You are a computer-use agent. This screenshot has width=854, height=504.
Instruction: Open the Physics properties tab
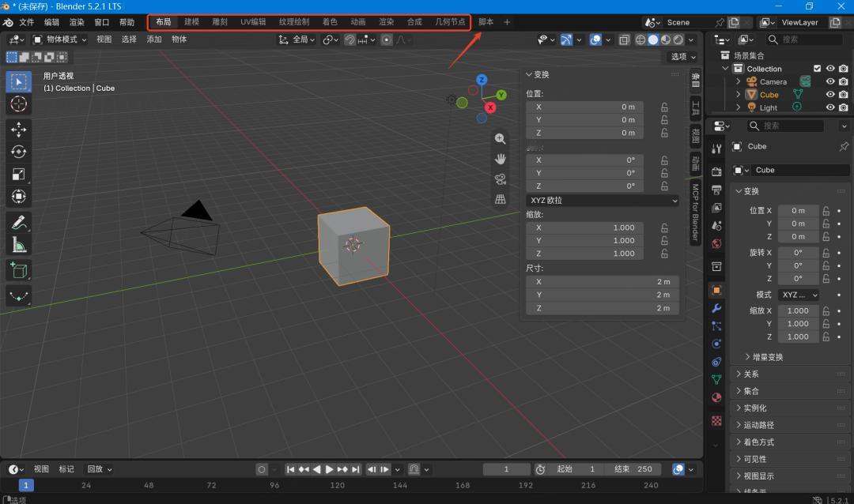coord(716,344)
